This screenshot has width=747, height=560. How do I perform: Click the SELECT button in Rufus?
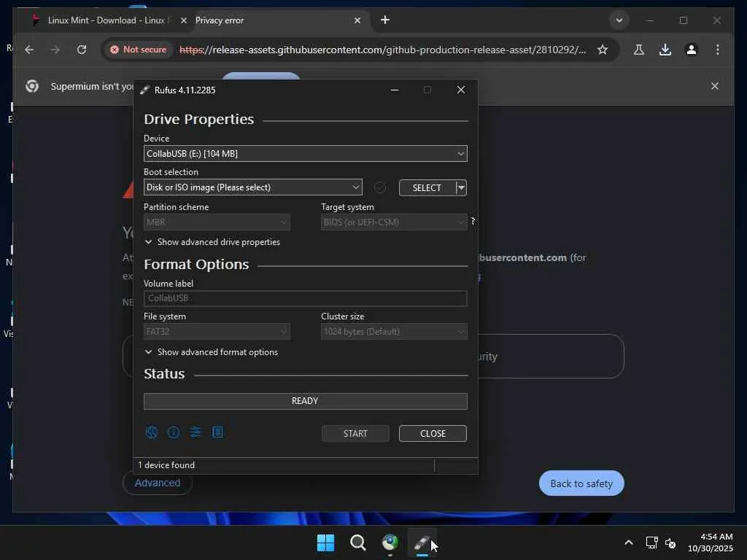pyautogui.click(x=427, y=187)
